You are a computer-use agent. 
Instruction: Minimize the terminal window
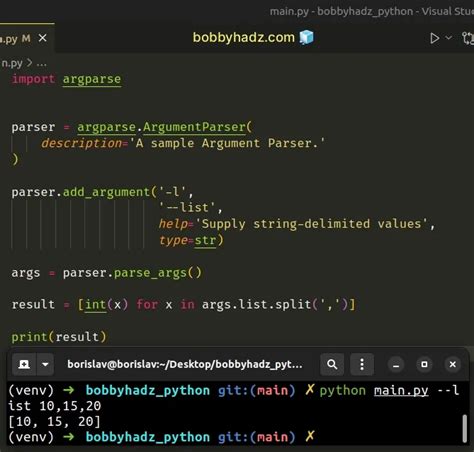coord(396,364)
